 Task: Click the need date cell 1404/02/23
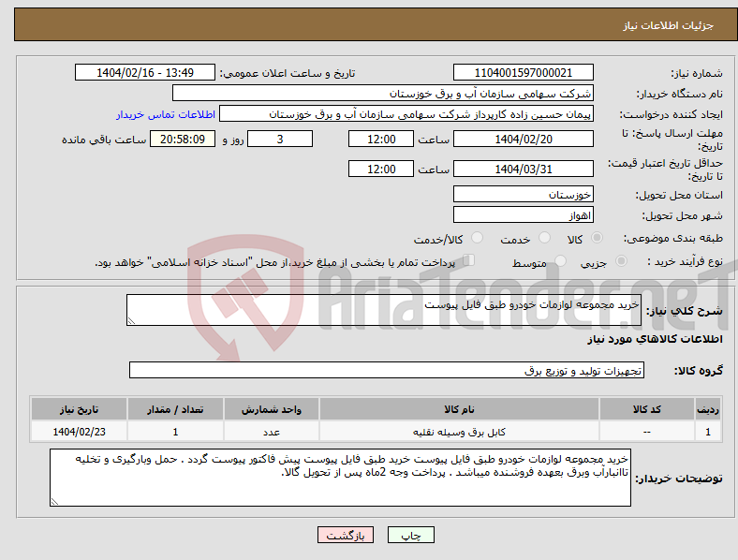coord(79,432)
